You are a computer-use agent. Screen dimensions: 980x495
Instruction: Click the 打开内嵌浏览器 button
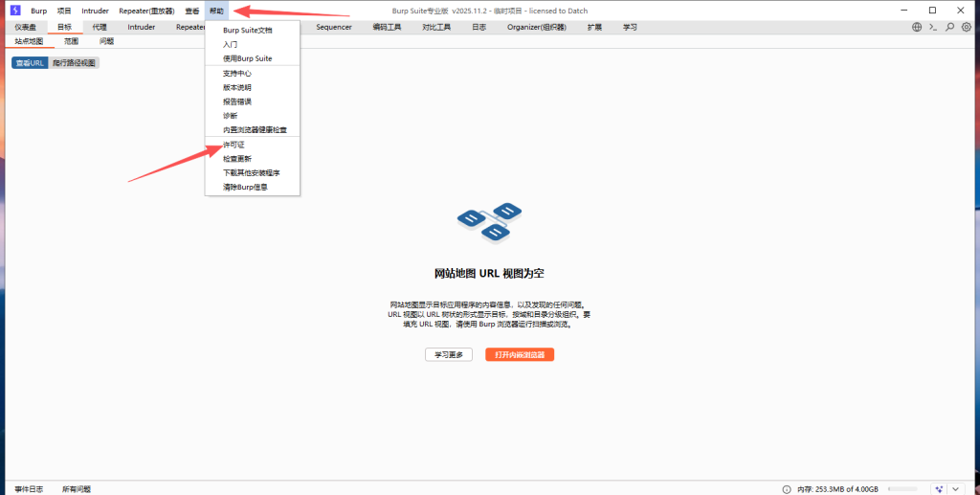coord(520,354)
